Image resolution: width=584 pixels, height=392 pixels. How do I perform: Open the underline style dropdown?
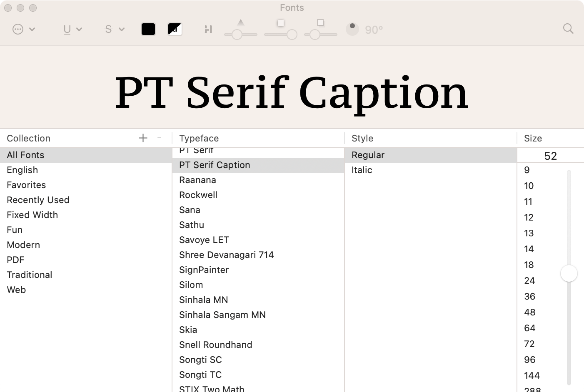[x=72, y=29]
